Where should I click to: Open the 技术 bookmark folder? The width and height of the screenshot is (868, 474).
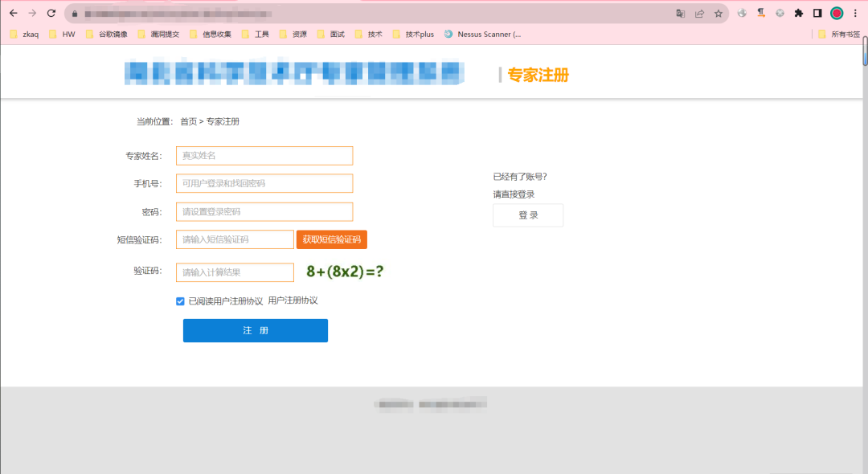tap(368, 35)
